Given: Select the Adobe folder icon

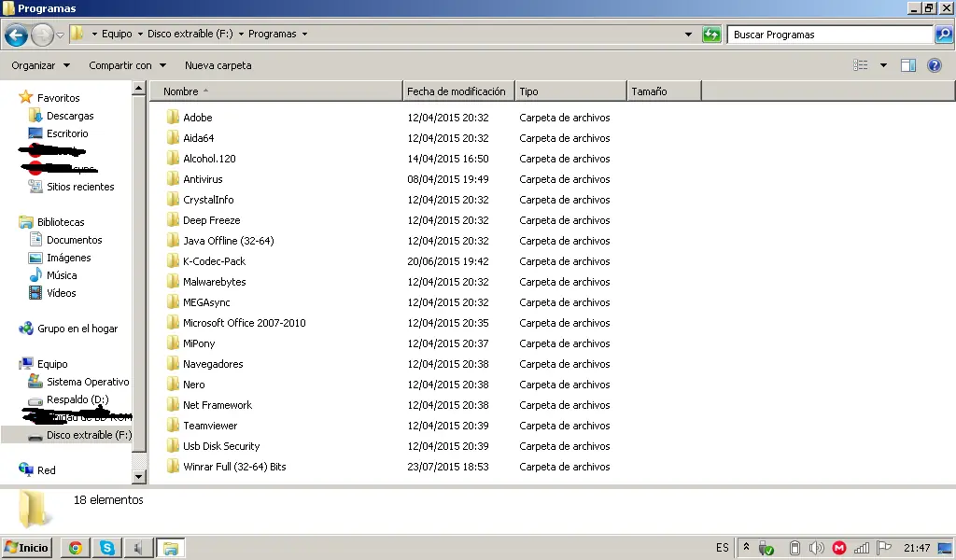Looking at the screenshot, I should [173, 117].
